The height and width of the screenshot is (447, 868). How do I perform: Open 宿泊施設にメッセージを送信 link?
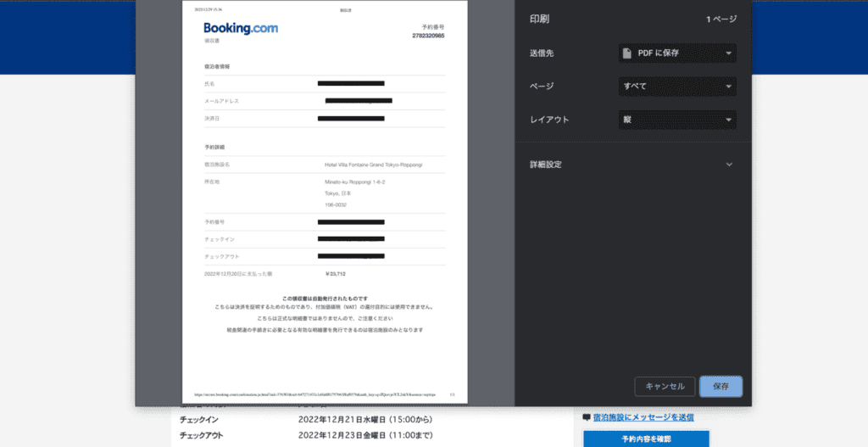pyautogui.click(x=643, y=417)
